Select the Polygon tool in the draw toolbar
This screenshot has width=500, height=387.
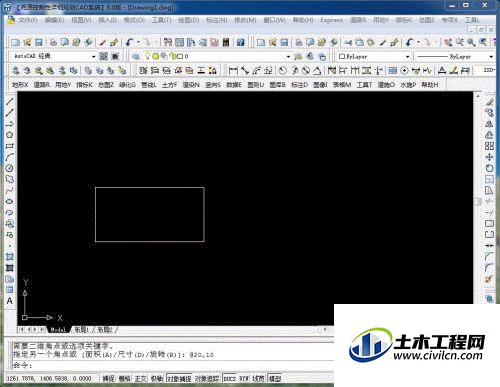click(x=10, y=135)
